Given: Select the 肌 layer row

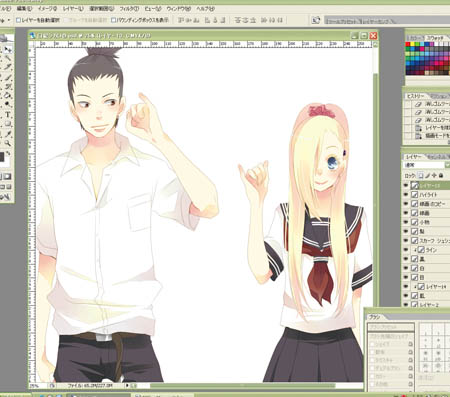Looking at the screenshot, I should pyautogui.click(x=426, y=295).
